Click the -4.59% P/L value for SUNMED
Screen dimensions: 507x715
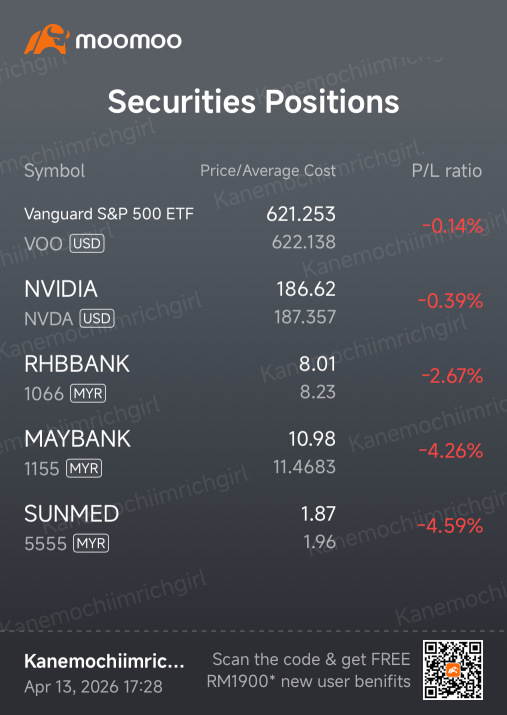click(450, 526)
